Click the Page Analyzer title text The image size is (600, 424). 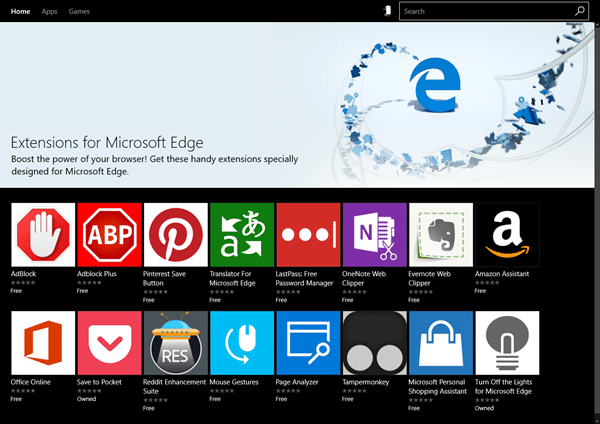pos(297,382)
